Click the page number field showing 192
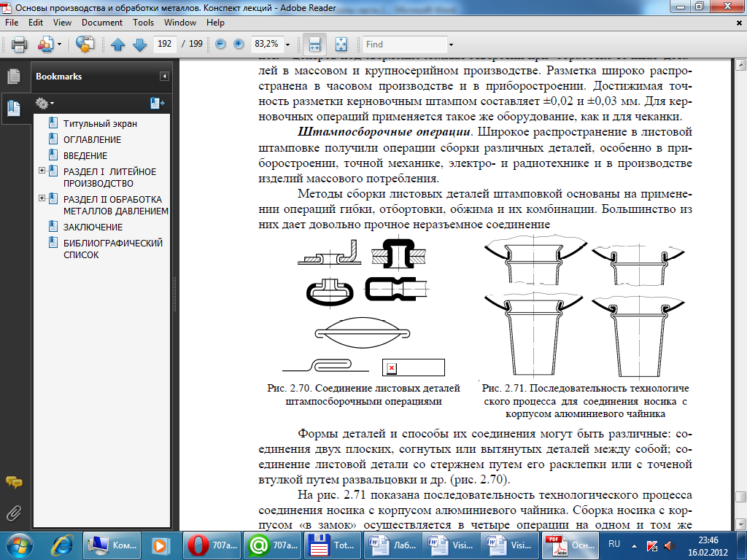Viewport: 747px width, 560px height. click(x=164, y=44)
